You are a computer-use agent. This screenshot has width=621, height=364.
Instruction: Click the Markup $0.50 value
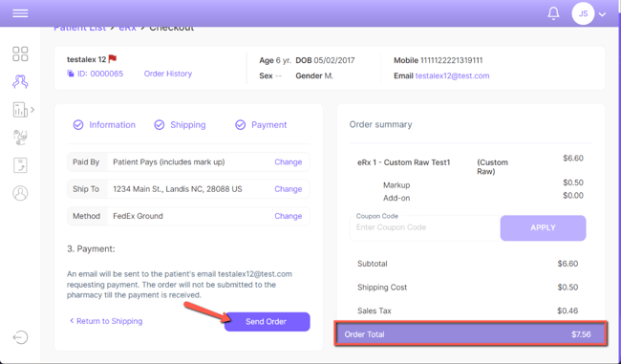[573, 182]
